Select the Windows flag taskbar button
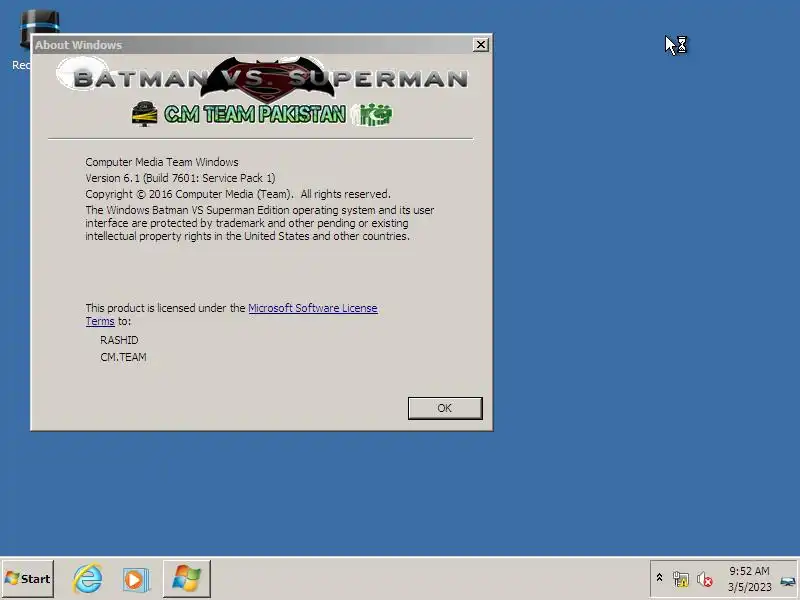800x600 pixels. 187,579
